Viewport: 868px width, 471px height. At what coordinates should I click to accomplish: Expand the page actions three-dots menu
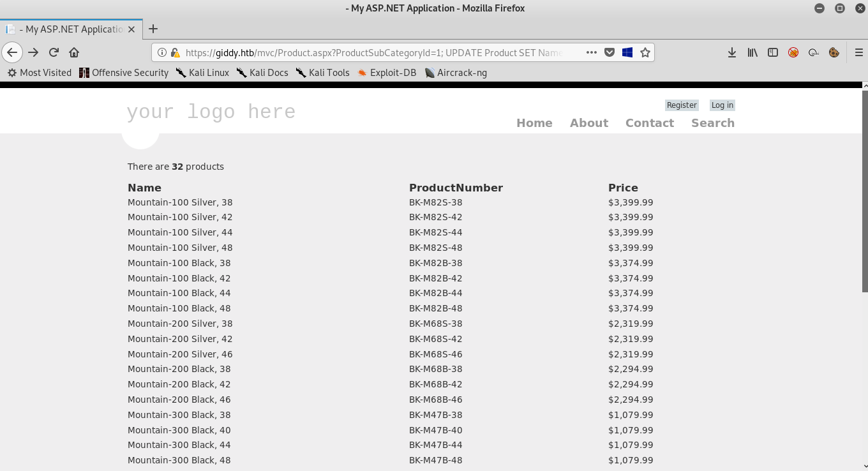[591, 52]
